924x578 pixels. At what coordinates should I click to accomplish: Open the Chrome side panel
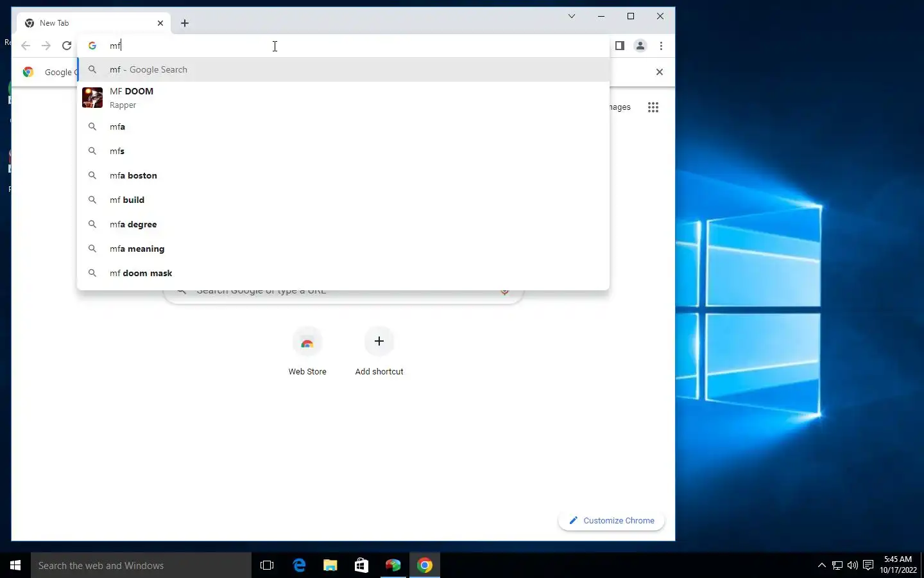click(x=619, y=46)
